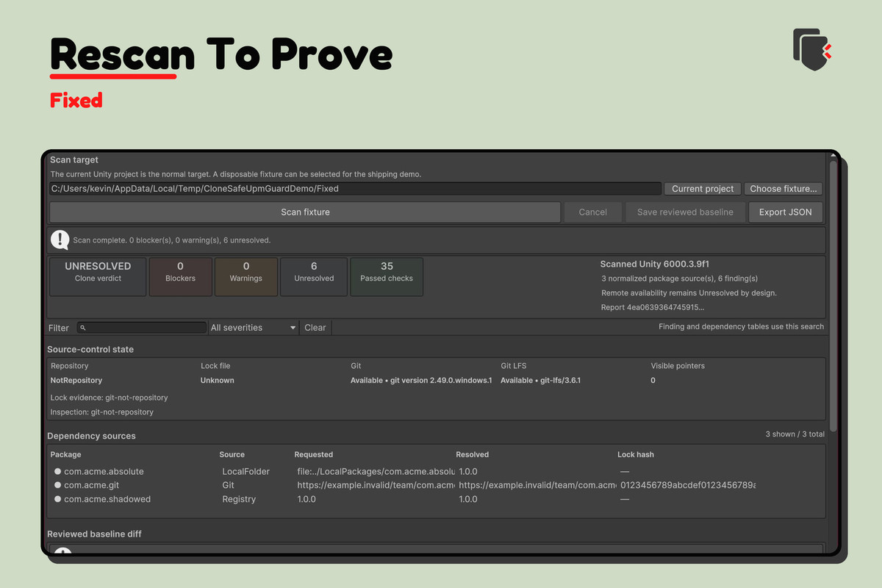Click the status dot beside com.acme.git

[x=57, y=486]
